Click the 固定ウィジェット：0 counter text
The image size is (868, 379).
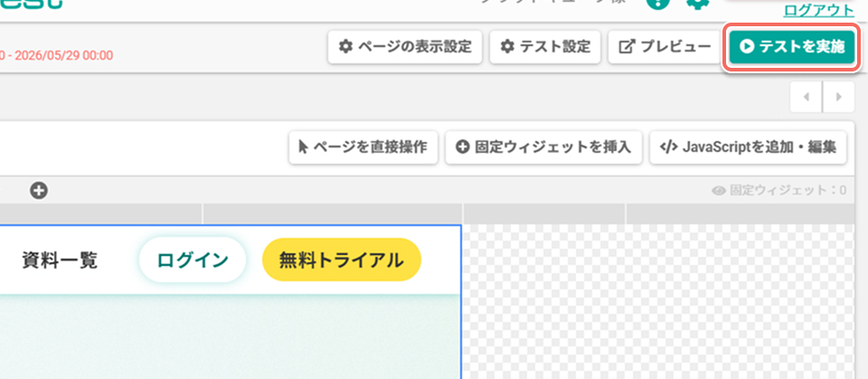pos(788,191)
